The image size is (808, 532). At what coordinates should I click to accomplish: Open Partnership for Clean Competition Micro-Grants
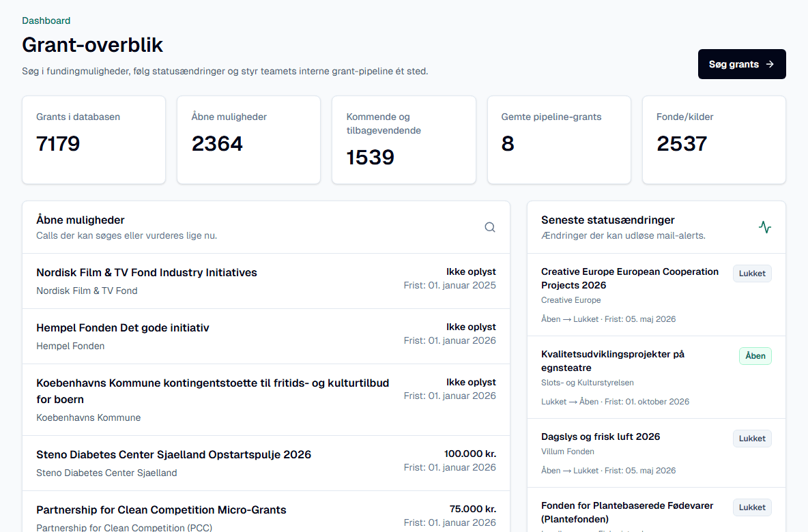pos(266,512)
